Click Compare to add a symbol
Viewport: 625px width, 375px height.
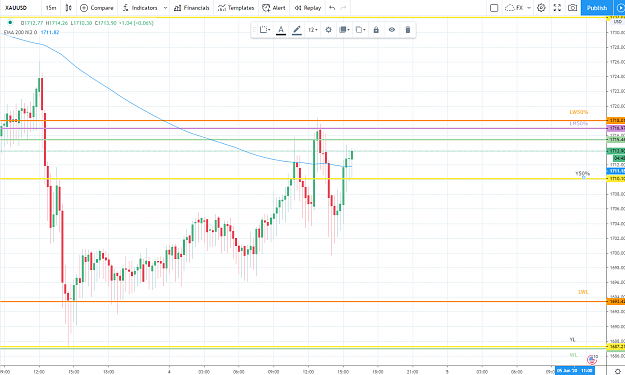click(x=97, y=8)
